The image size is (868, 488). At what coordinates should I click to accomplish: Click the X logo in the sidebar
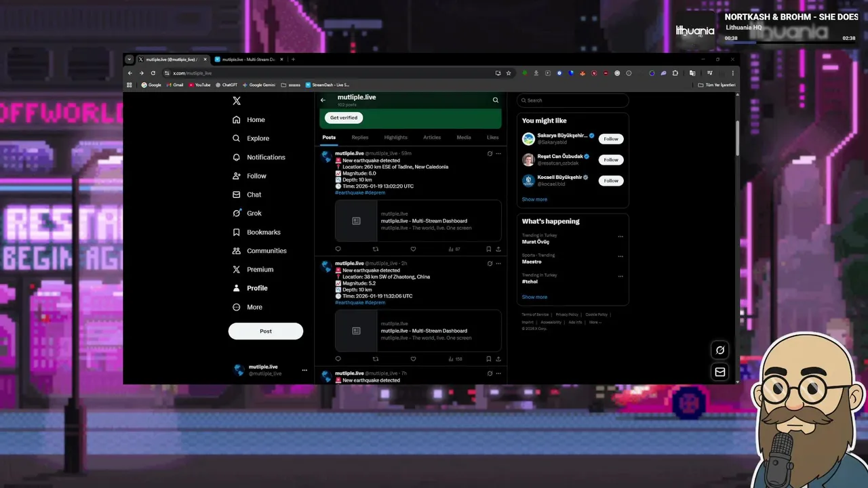237,100
